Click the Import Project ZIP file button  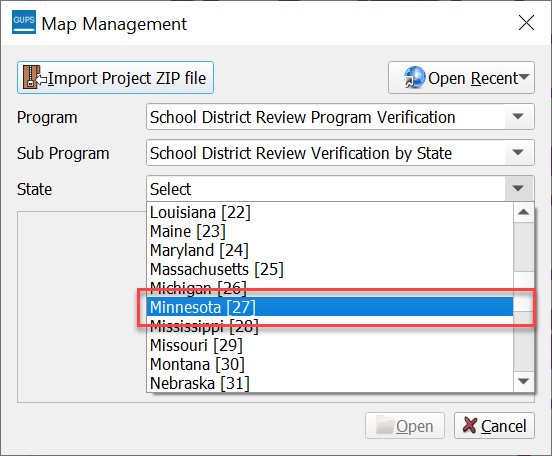pos(115,78)
